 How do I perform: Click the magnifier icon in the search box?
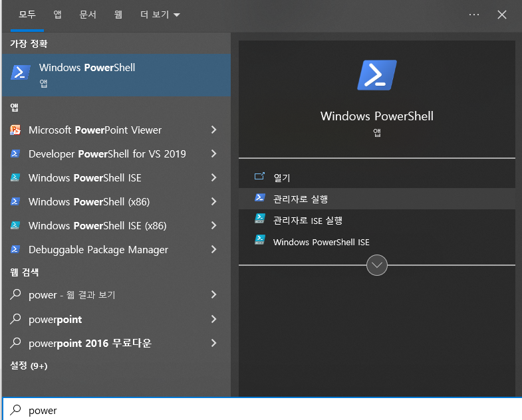click(15, 410)
